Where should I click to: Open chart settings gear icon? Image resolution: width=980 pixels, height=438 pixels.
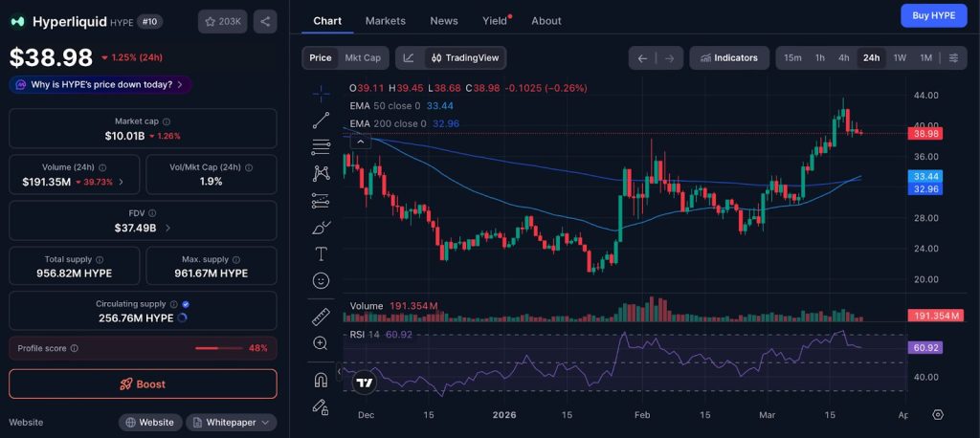tap(938, 415)
